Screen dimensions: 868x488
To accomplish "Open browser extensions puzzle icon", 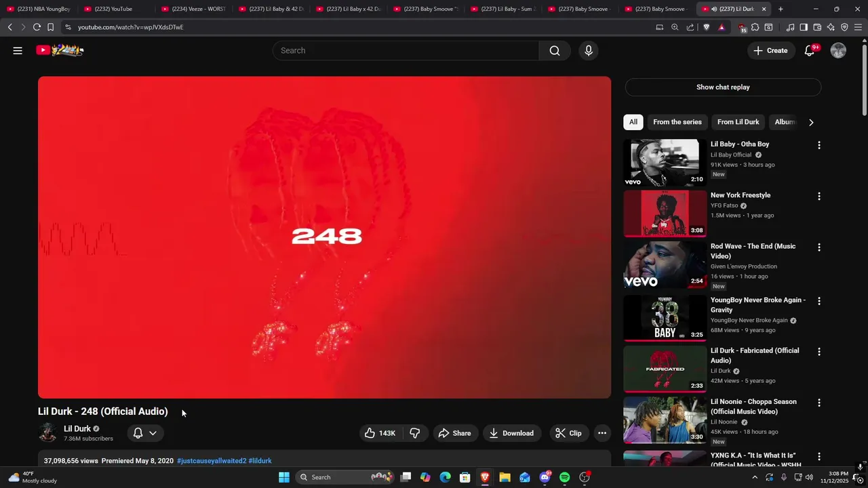I will [x=755, y=27].
